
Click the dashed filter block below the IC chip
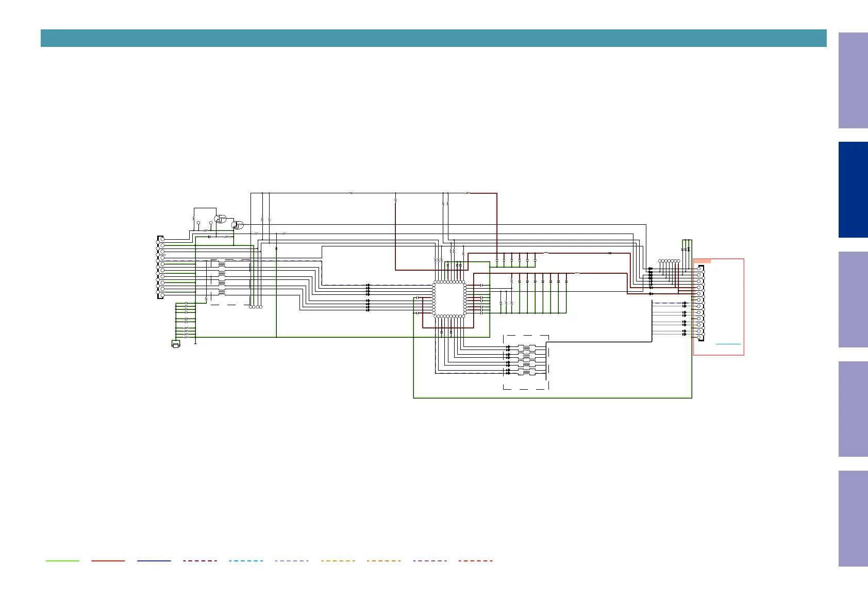pyautogui.click(x=526, y=362)
